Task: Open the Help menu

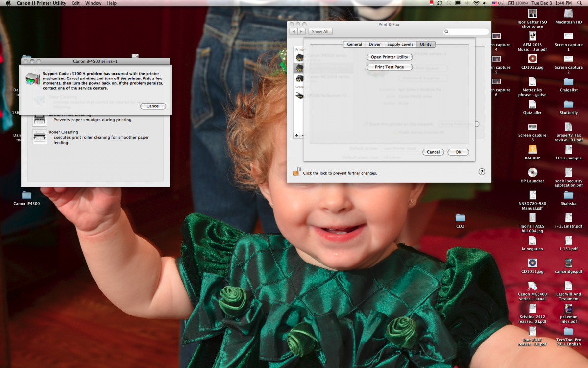Action: pos(112,3)
